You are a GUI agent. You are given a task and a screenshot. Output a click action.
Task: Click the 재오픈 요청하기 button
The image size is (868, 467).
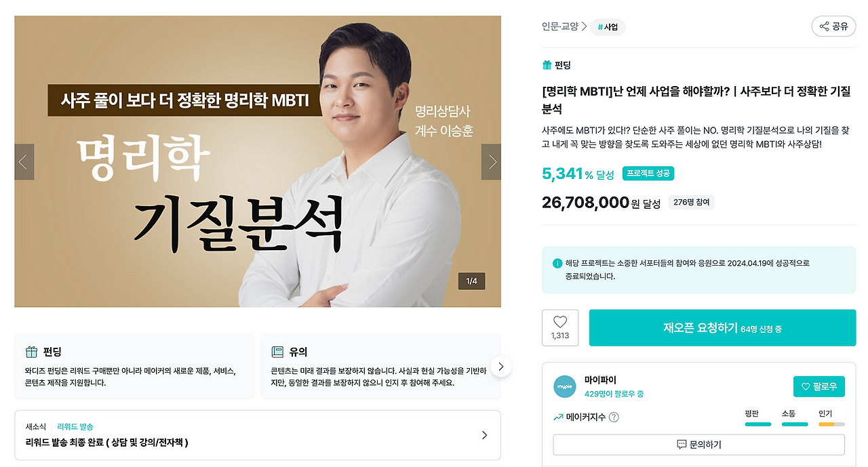pyautogui.click(x=722, y=328)
